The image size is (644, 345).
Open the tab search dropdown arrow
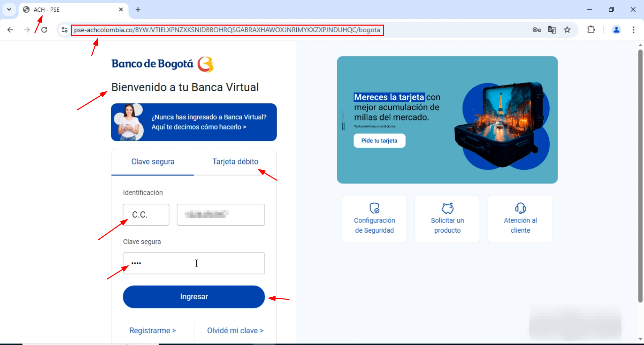click(x=9, y=9)
